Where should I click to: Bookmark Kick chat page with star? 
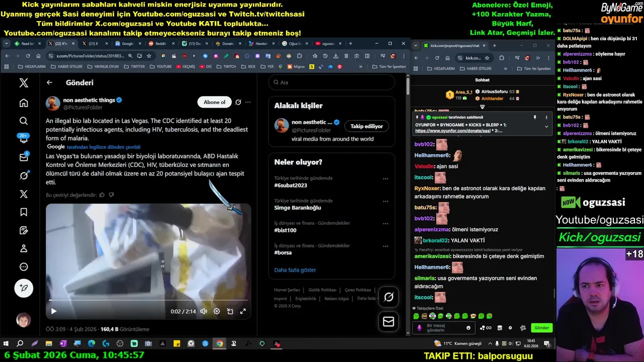click(487, 58)
